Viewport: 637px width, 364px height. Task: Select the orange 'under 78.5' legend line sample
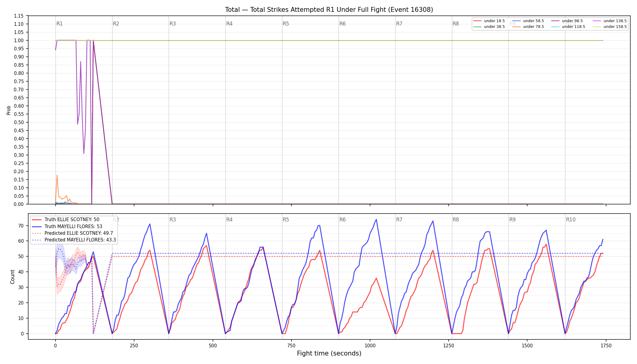(x=516, y=27)
